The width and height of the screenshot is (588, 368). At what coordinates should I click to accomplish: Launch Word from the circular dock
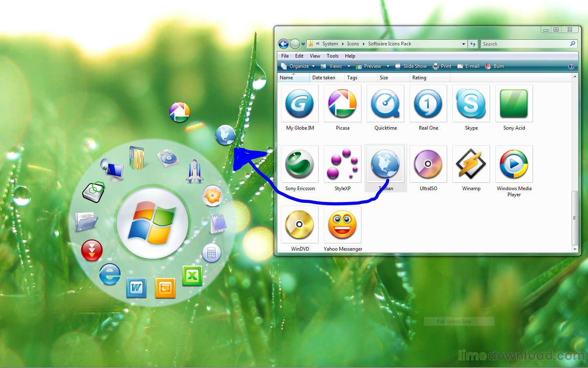tap(136, 288)
